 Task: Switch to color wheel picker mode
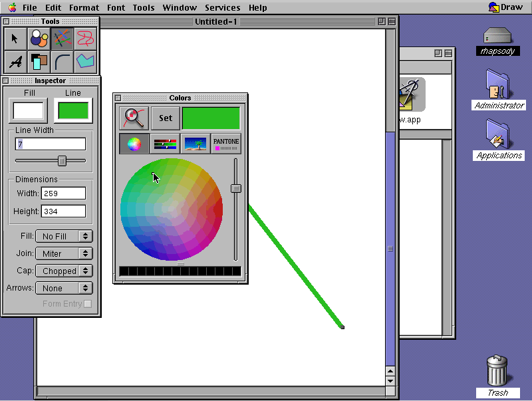(134, 144)
